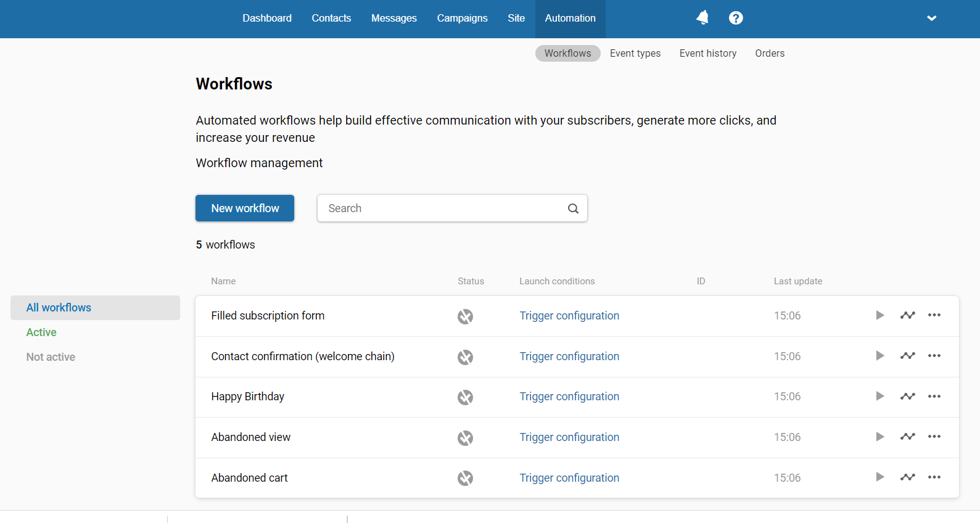980x523 pixels.
Task: Open more options for Abandoned cart workflow
Action: [x=934, y=477]
